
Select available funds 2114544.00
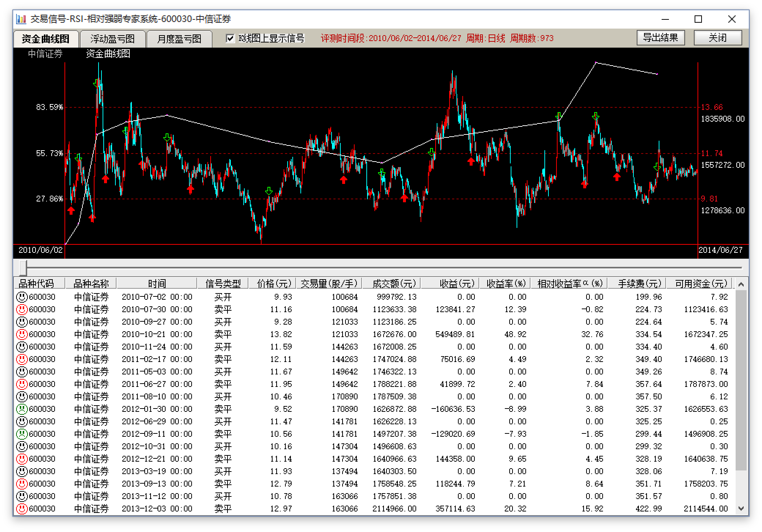pyautogui.click(x=706, y=509)
